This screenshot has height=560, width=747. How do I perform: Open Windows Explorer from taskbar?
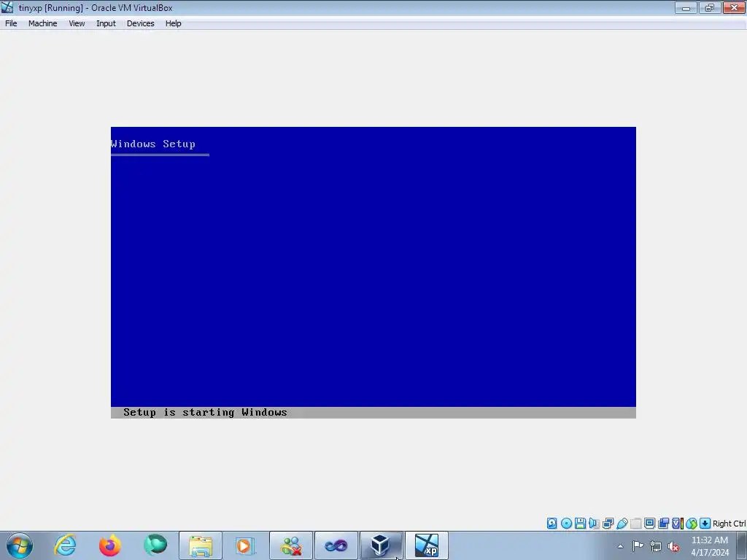(x=201, y=545)
